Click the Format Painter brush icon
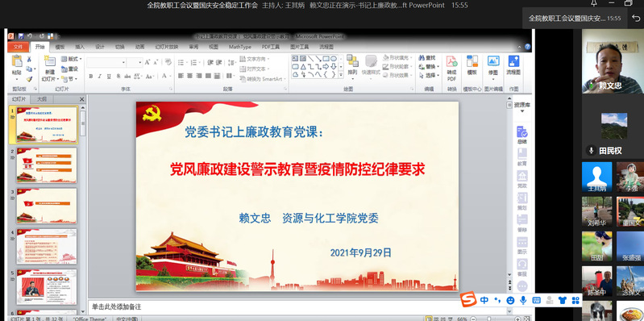Viewport: 644px width, 321px height. pos(29,78)
